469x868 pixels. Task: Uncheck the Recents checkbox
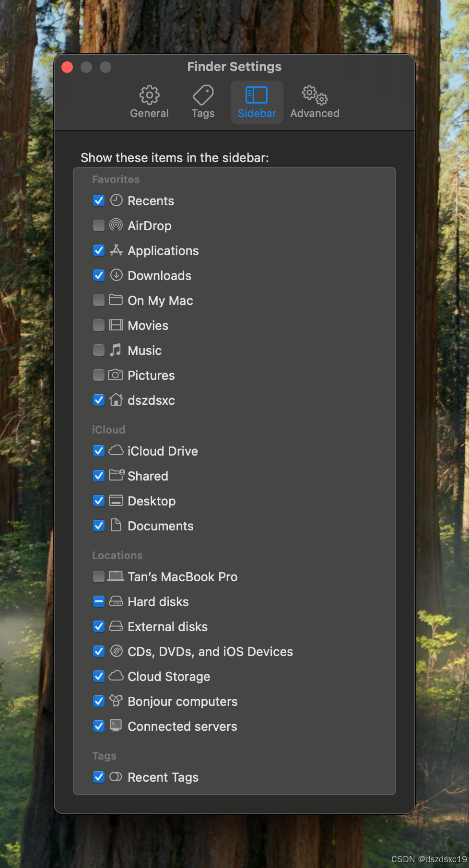point(99,200)
